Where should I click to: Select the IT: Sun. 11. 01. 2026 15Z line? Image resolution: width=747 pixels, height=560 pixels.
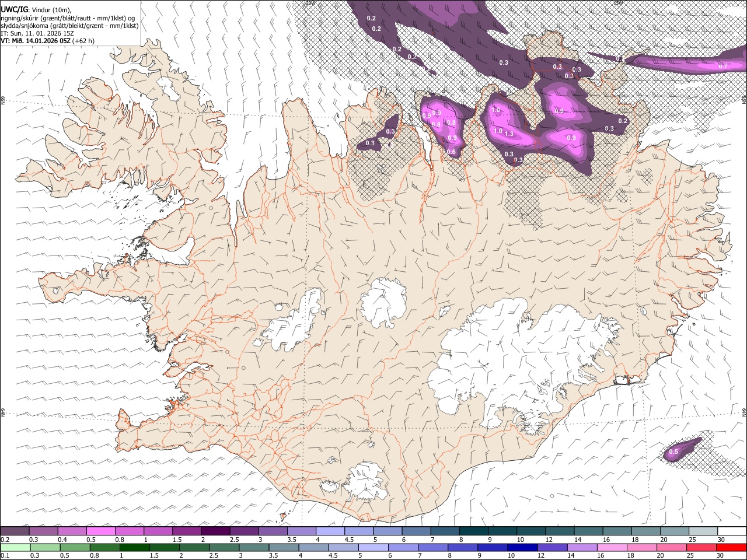click(37, 33)
